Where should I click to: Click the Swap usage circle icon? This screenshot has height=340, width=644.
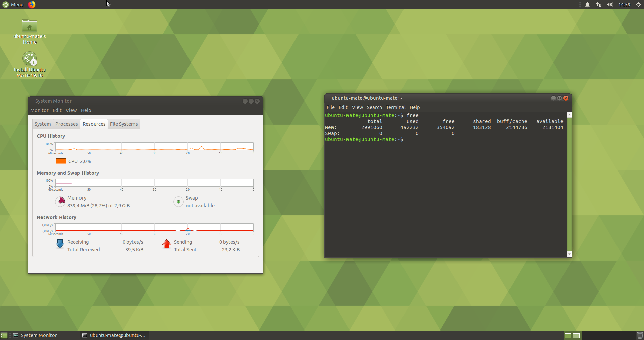click(178, 202)
